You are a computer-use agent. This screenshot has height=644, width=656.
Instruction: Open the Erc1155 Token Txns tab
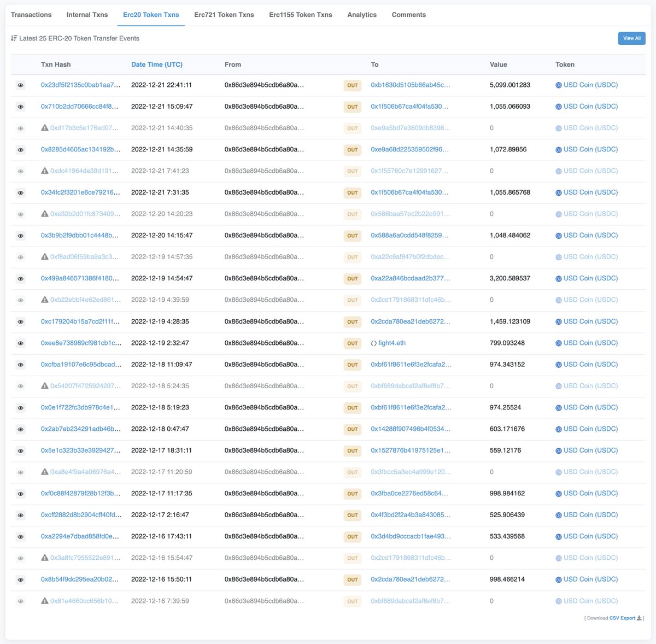301,15
